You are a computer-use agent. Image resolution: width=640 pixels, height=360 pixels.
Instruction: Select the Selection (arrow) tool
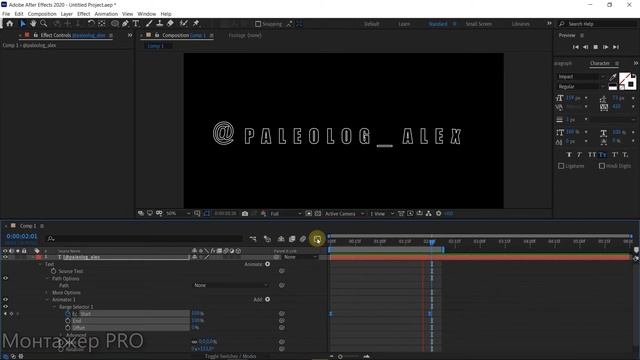pos(23,24)
